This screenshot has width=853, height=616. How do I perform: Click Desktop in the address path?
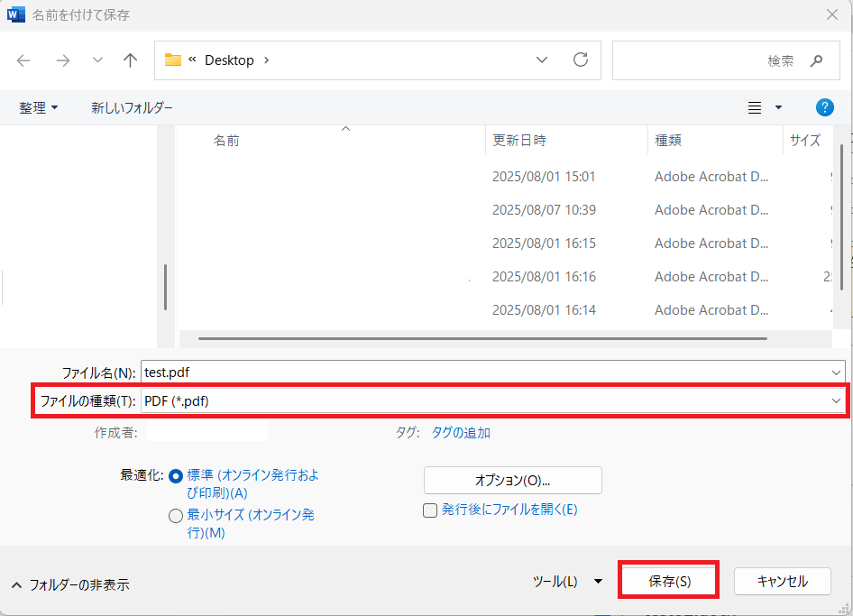point(229,60)
